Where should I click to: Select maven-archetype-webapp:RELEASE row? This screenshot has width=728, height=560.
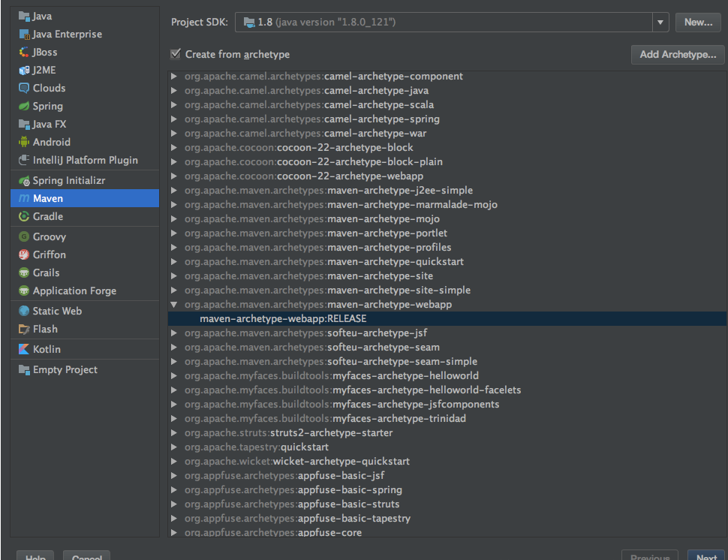click(447, 318)
